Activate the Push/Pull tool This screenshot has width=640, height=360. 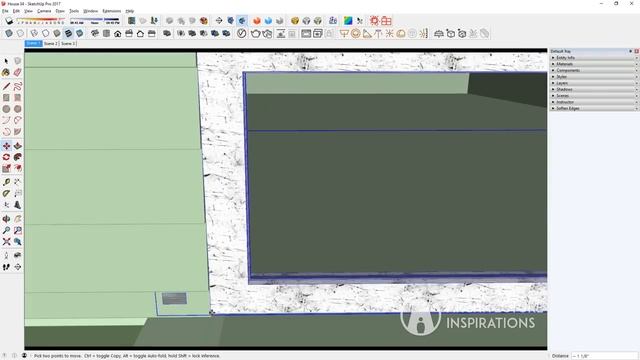coord(18,146)
